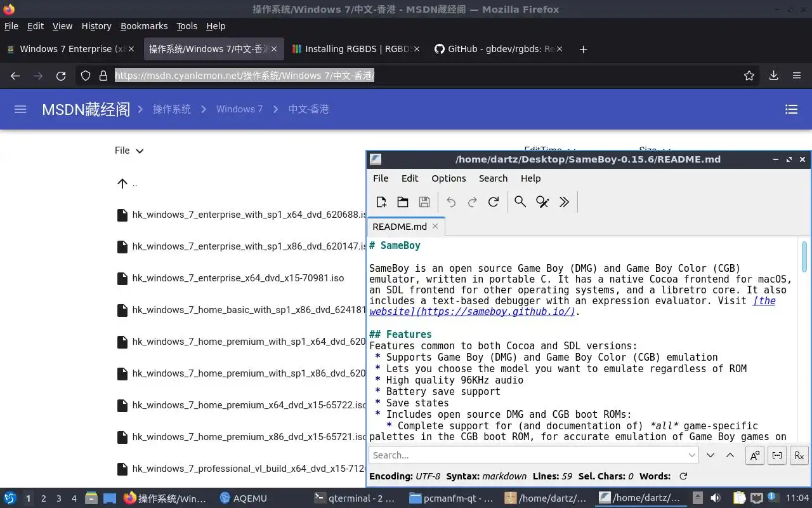This screenshot has width=812, height=508.
Task: Close the README.md tab in FeatherPad
Action: [435, 226]
